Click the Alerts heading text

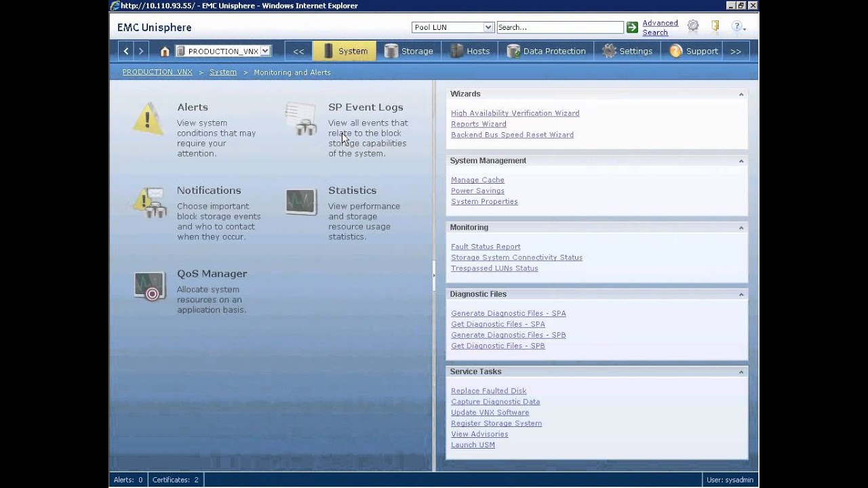(193, 107)
